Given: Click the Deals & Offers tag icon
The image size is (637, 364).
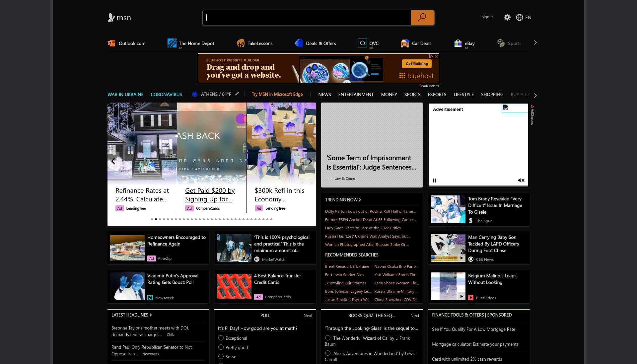Looking at the screenshot, I should click(299, 43).
